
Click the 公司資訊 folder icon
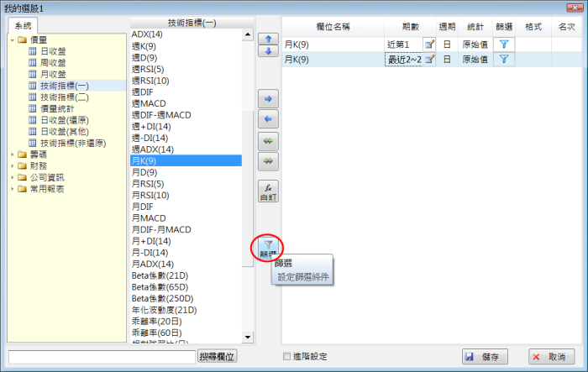[23, 177]
